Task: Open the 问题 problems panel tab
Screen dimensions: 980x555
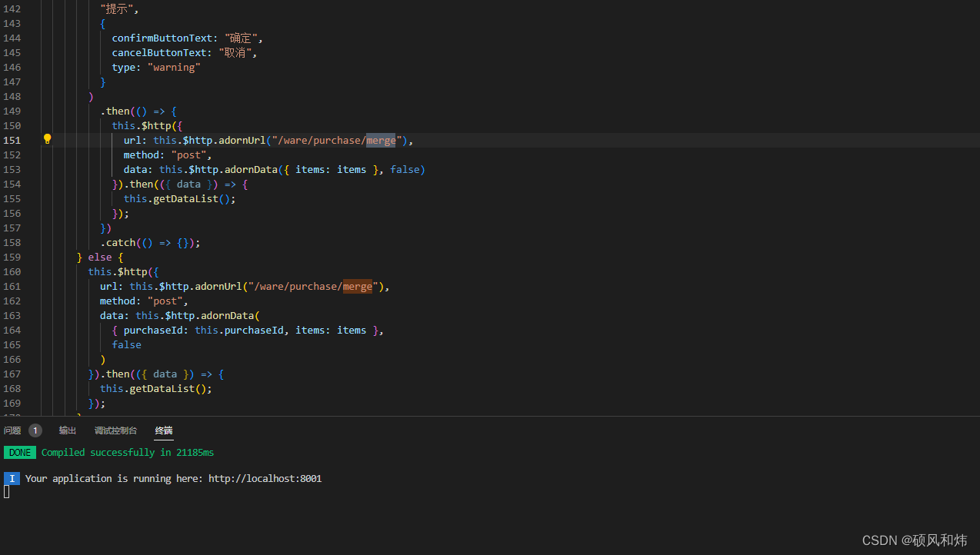Action: pos(12,430)
